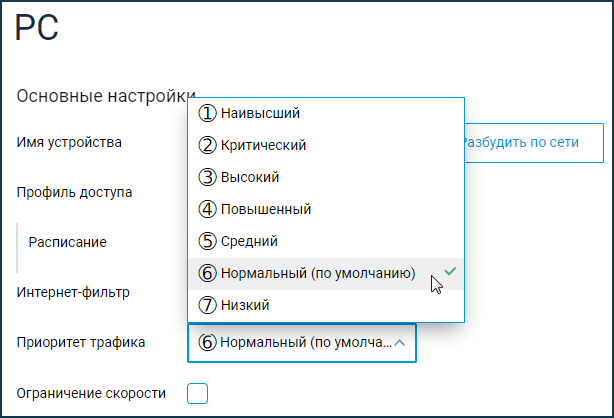Click the Приоритет трафика label

coord(81,343)
